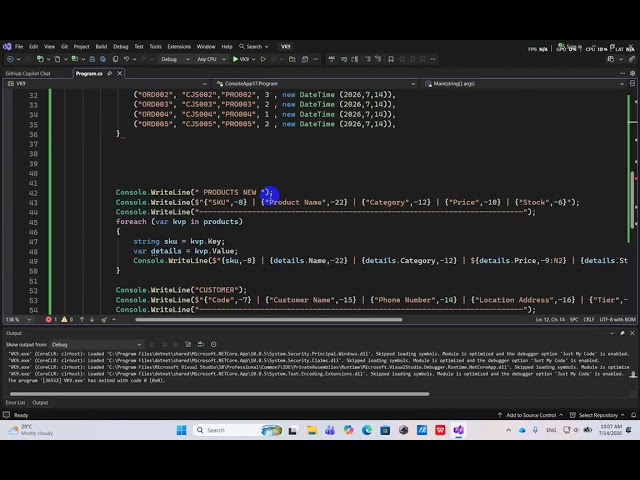Close the Output panel
Viewport: 640px width, 480px height.
tap(632, 333)
